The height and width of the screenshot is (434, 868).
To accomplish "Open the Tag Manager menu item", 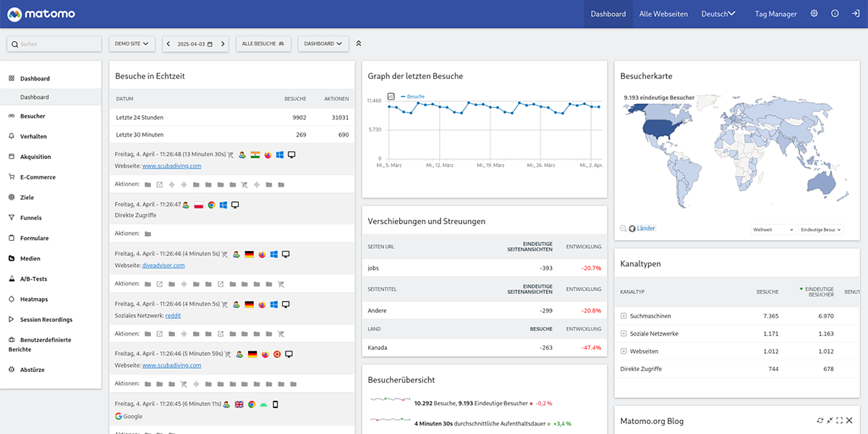I will [x=775, y=14].
